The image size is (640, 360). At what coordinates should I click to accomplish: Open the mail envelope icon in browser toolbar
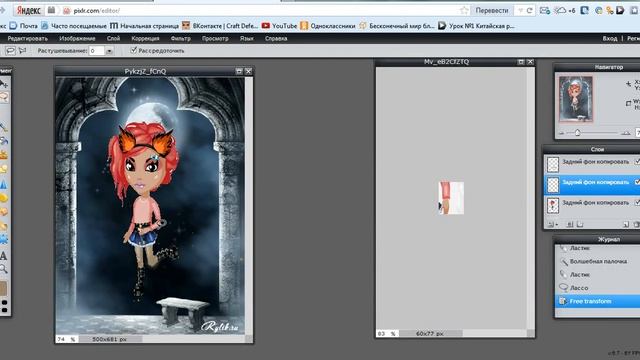click(544, 11)
